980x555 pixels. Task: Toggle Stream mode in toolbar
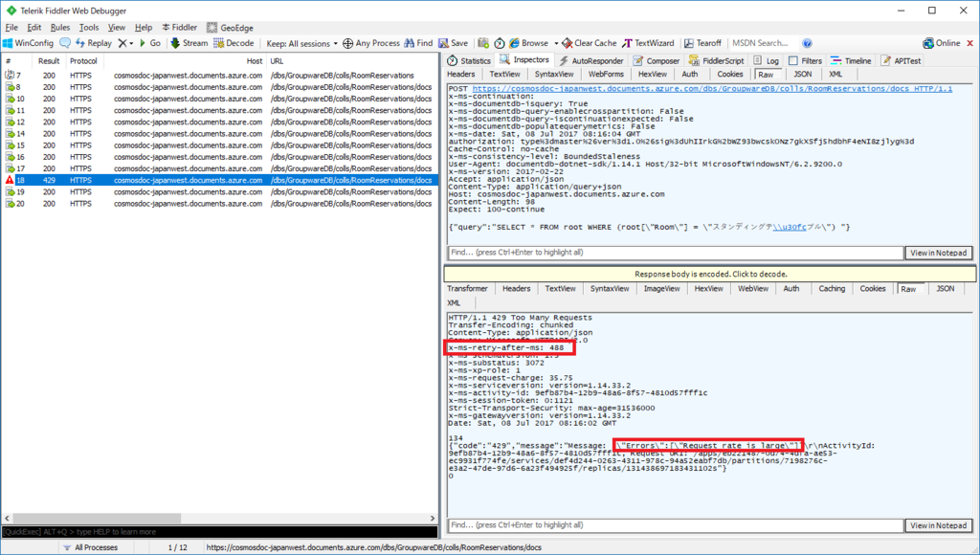pyautogui.click(x=189, y=43)
